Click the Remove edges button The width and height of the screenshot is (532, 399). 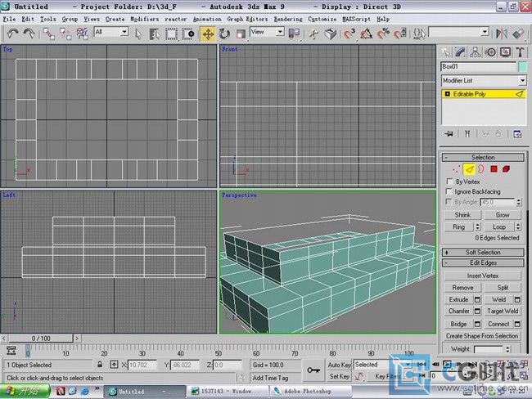click(462, 288)
